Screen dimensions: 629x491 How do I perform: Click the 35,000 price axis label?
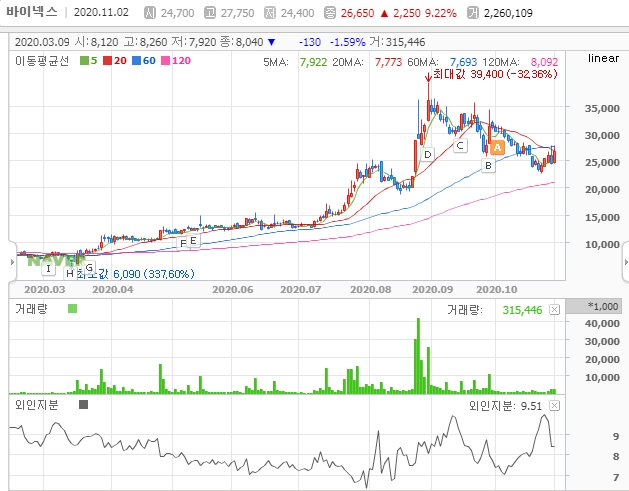[x=602, y=108]
